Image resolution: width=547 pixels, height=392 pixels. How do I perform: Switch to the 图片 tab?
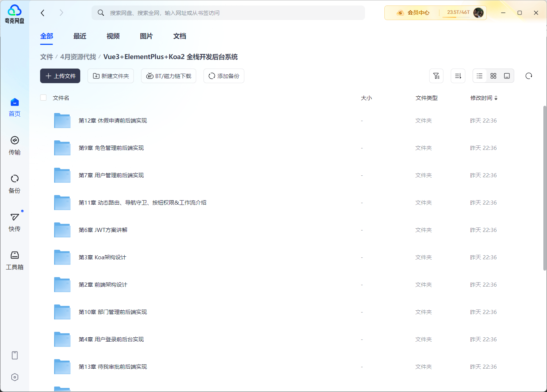pos(146,36)
